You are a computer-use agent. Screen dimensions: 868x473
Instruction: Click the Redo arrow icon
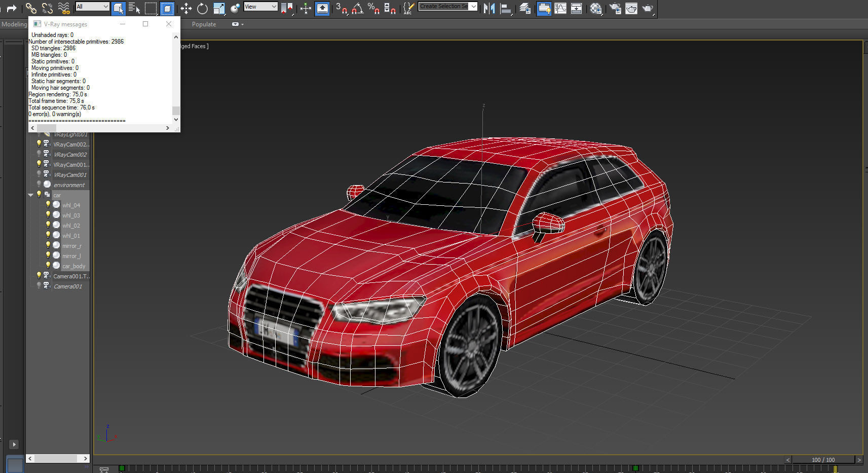click(x=12, y=8)
